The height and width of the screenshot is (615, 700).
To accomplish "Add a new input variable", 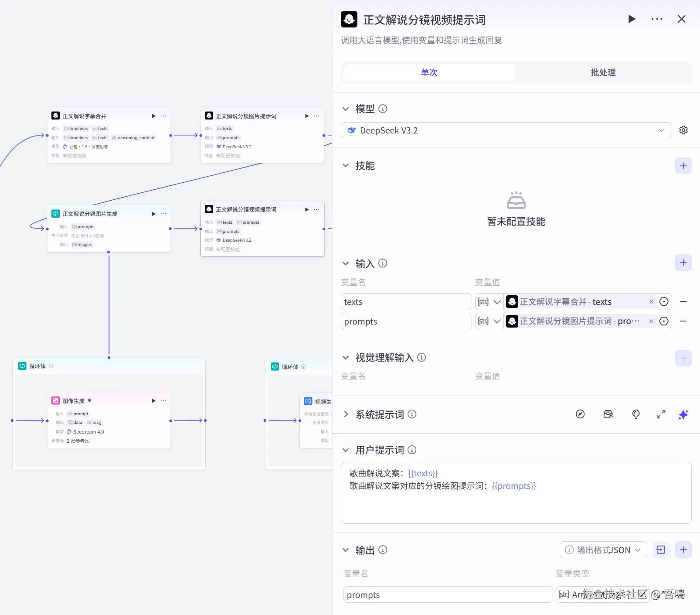I will pyautogui.click(x=683, y=263).
